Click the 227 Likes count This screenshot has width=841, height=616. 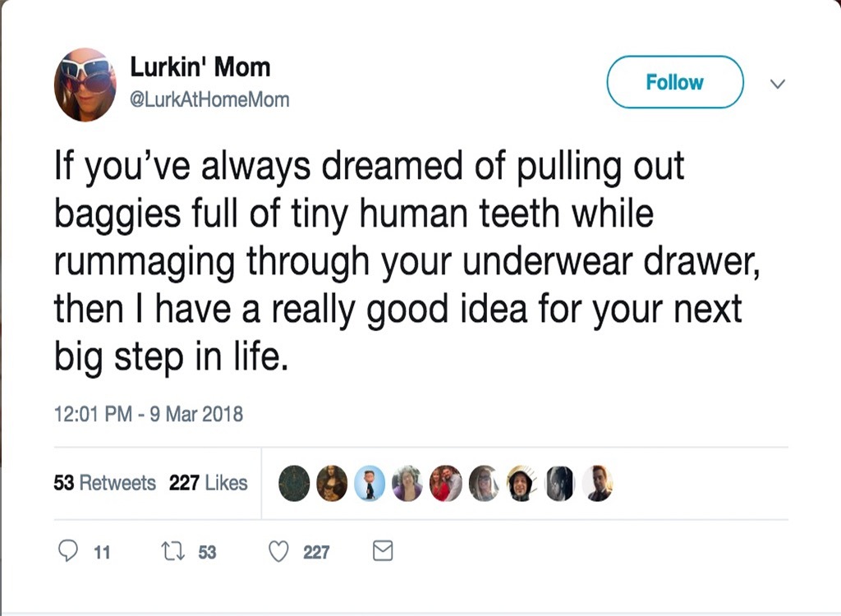tap(209, 484)
